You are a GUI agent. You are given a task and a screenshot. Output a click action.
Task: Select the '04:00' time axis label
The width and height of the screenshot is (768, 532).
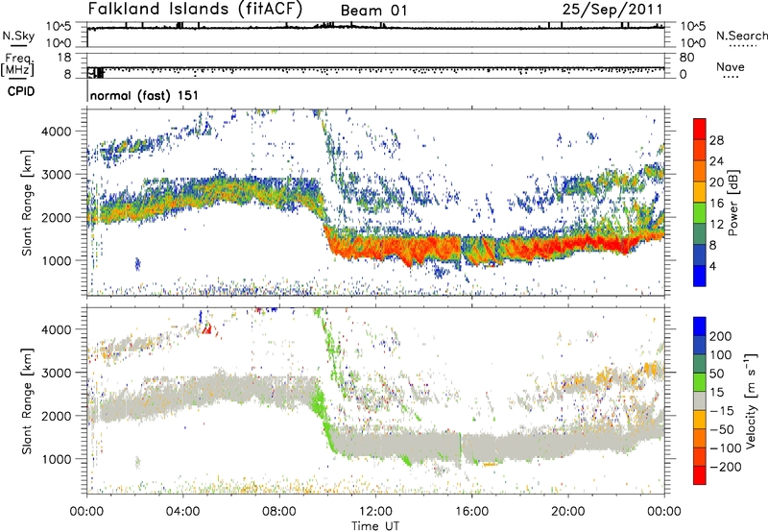pyautogui.click(x=183, y=512)
